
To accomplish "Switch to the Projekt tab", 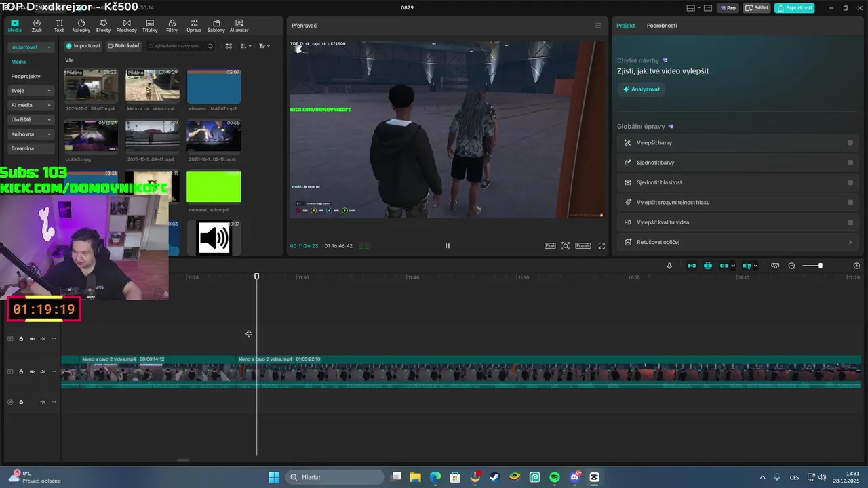I will coord(625,26).
